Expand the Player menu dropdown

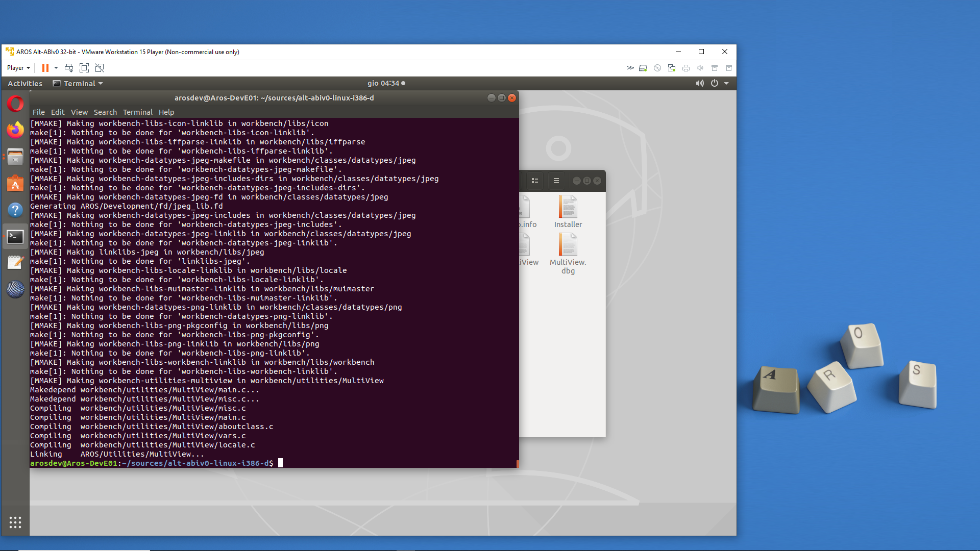[19, 68]
